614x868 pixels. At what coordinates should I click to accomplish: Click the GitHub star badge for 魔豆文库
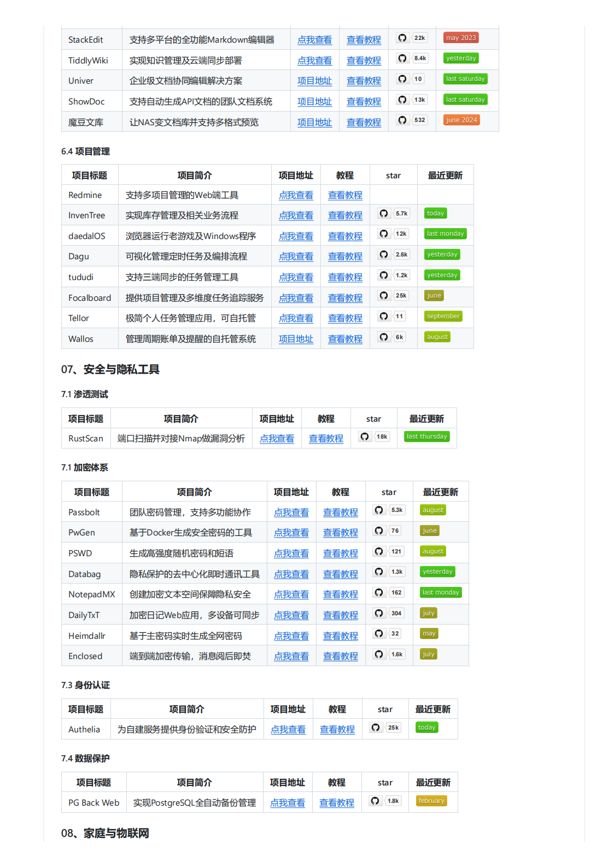(412, 120)
